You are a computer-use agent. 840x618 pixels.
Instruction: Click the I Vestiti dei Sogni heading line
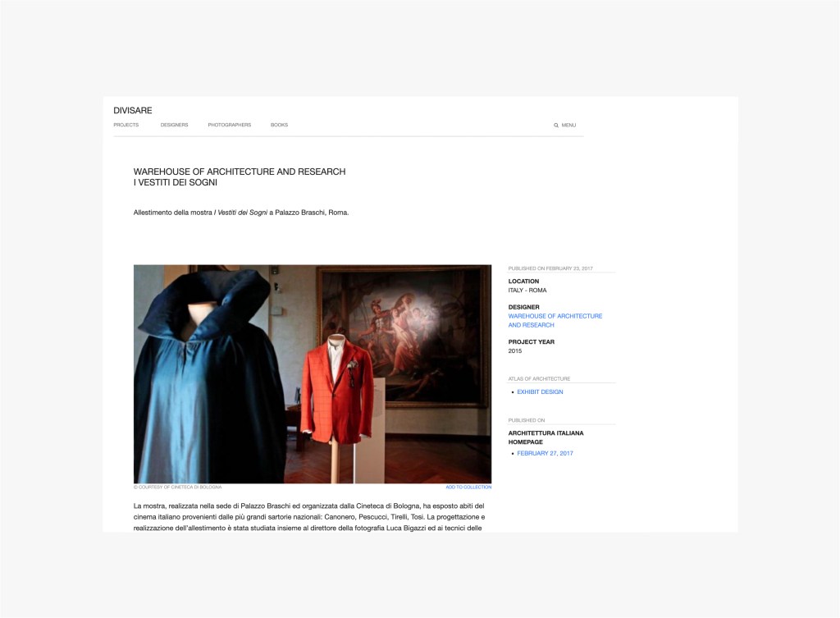click(176, 182)
